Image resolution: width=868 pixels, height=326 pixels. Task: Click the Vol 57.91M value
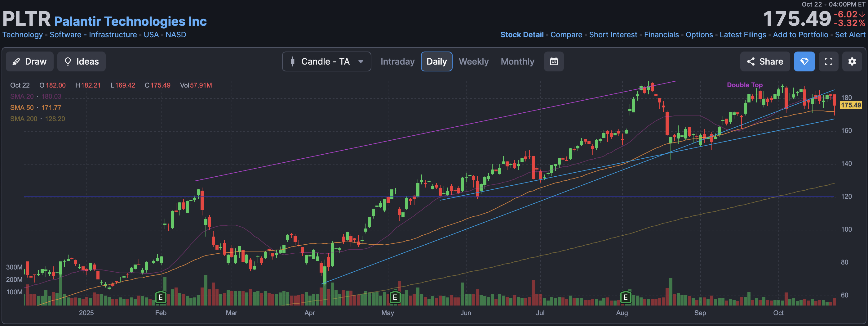coord(196,85)
